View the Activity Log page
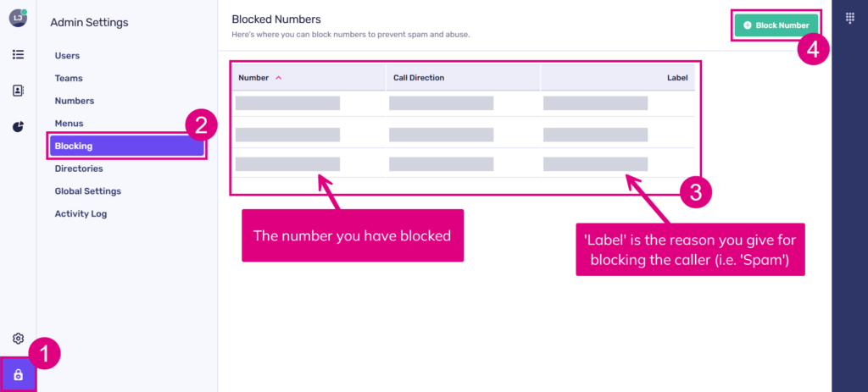Screen dimensions: 868x392 (x=81, y=214)
